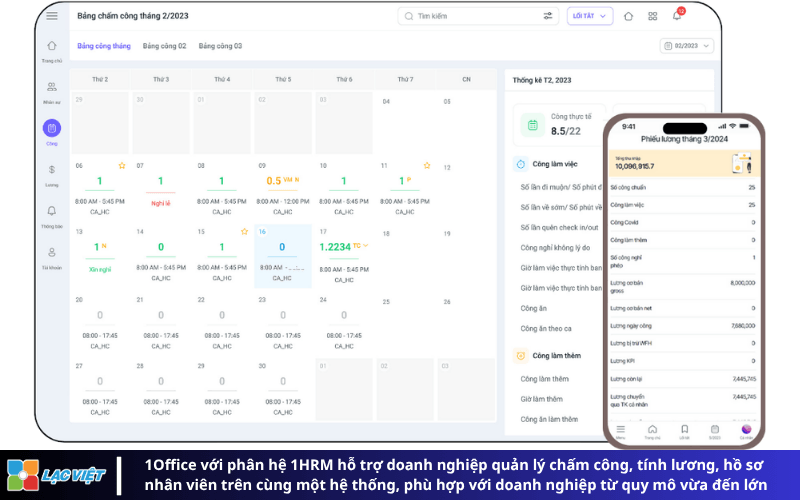Click the Tìm kiếm search field
This screenshot has height=500, width=800.
pyautogui.click(x=478, y=16)
